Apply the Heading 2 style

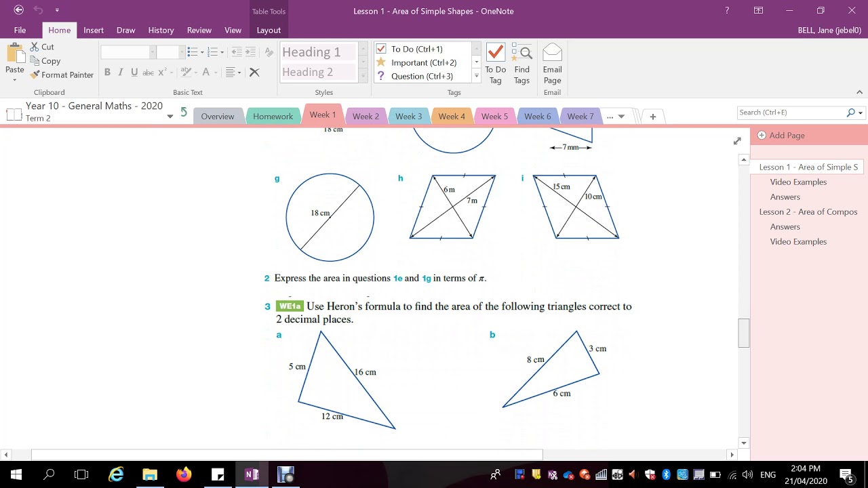(318, 72)
